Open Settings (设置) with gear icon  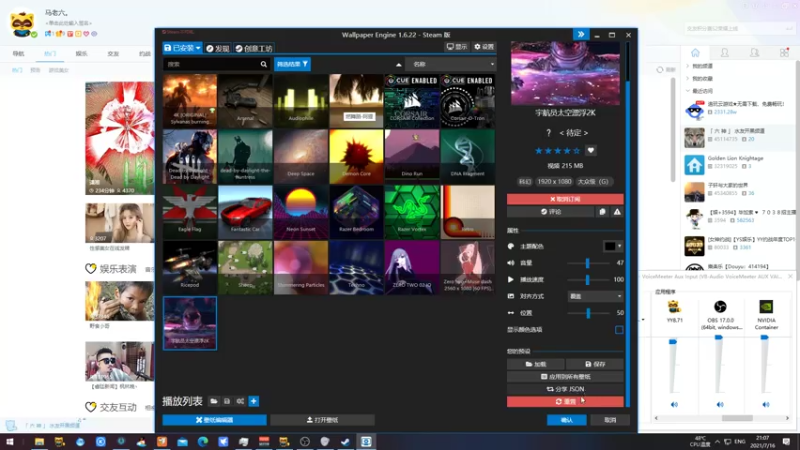point(484,46)
